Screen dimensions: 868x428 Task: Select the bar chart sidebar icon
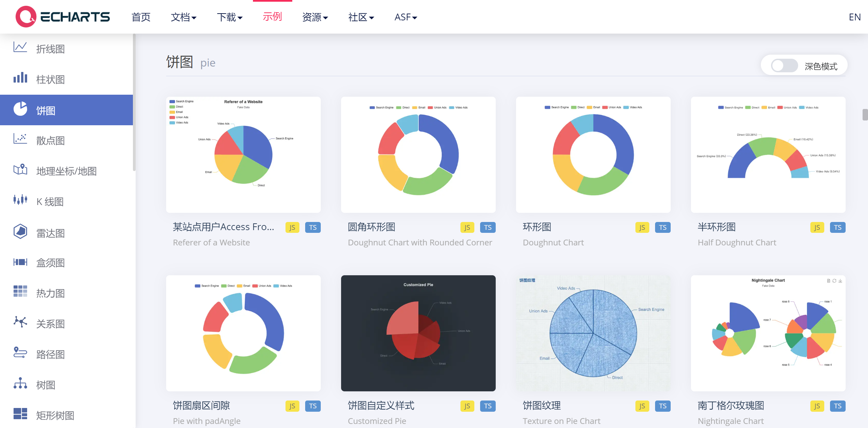20,78
